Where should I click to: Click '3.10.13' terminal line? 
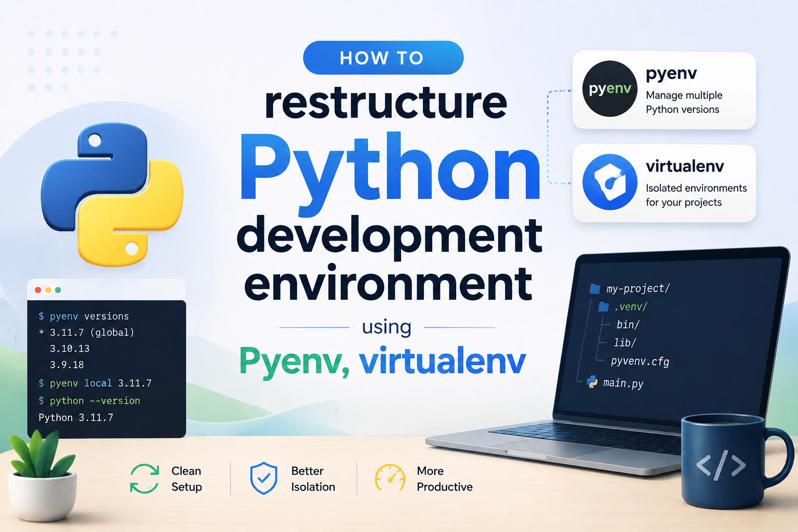(x=70, y=349)
